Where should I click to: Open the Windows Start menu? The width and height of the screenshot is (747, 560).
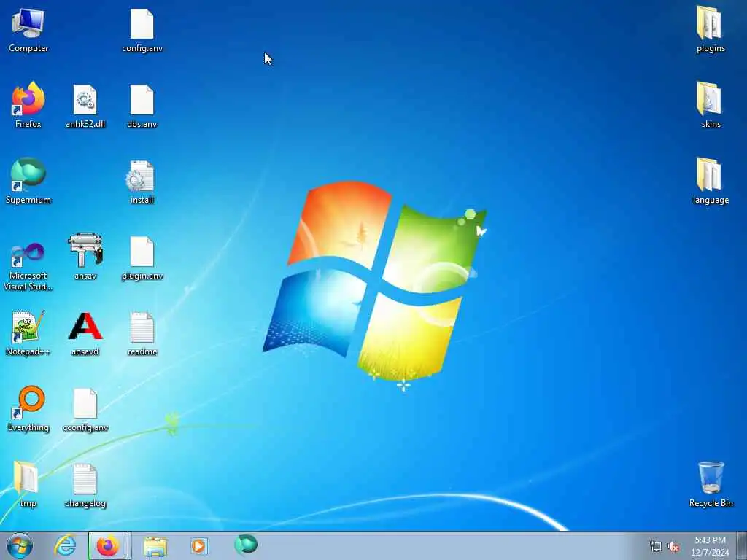click(20, 545)
